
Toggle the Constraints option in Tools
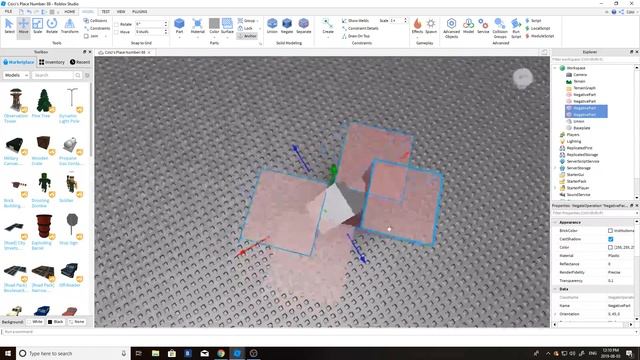(x=97, y=28)
